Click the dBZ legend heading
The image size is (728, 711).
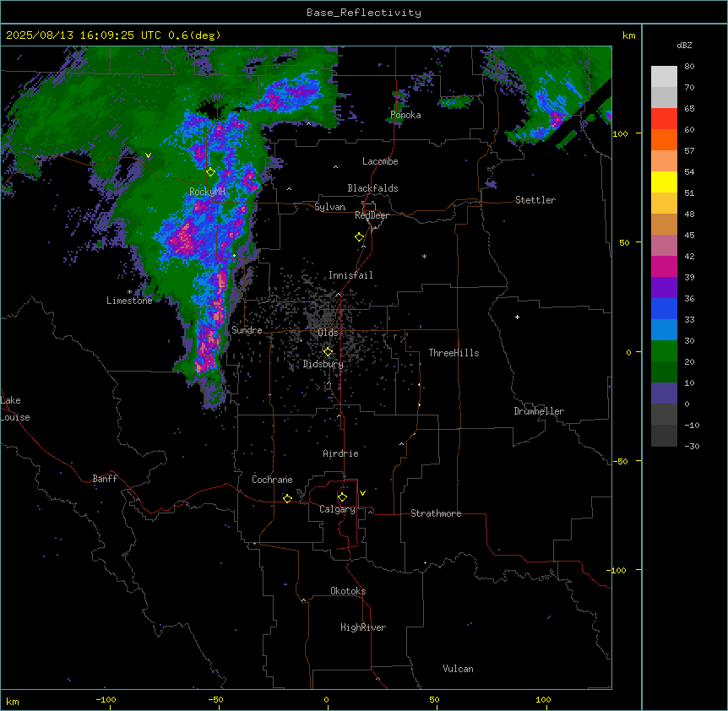684,45
